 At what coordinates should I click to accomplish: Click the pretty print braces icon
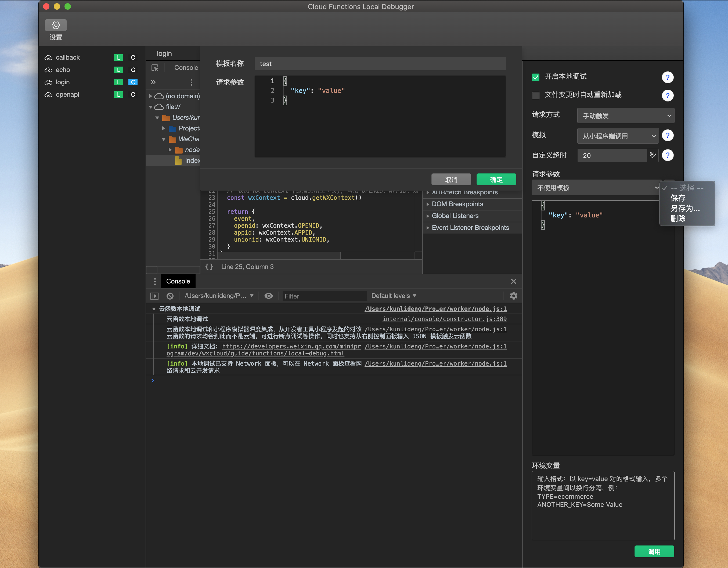(x=209, y=267)
